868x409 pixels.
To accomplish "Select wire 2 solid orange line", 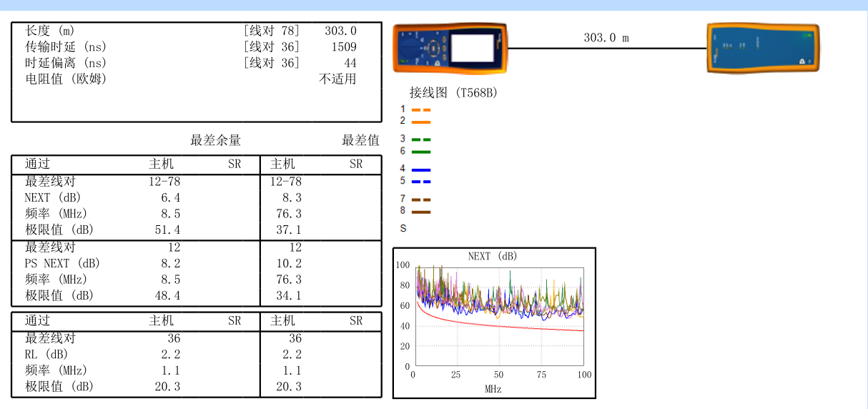I will [x=421, y=122].
